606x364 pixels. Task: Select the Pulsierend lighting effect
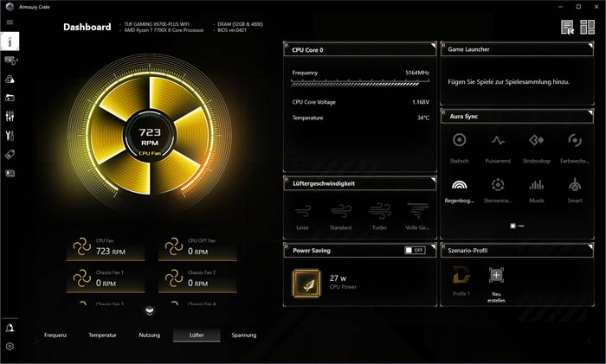(498, 148)
